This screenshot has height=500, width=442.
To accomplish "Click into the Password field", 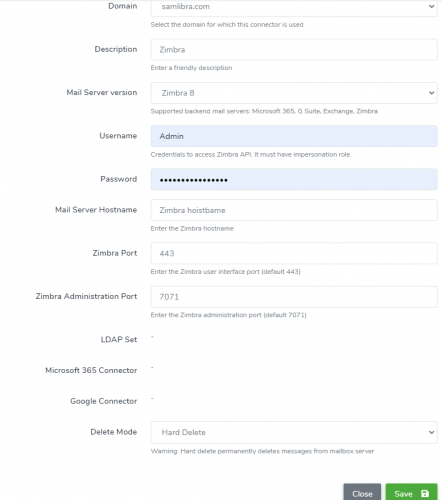I will coord(294,179).
